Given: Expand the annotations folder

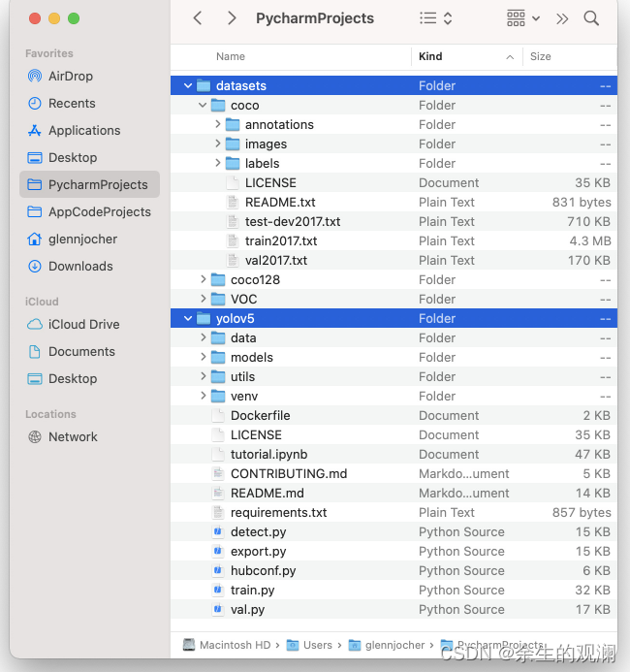Looking at the screenshot, I should pyautogui.click(x=217, y=124).
